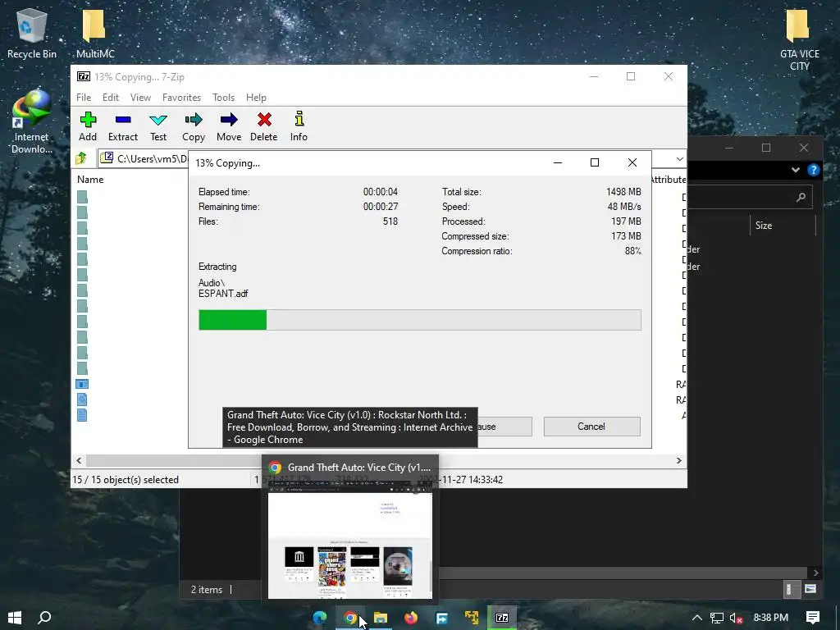The width and height of the screenshot is (840, 630).
Task: Click the Google Chrome taskbar icon
Action: pos(350,618)
